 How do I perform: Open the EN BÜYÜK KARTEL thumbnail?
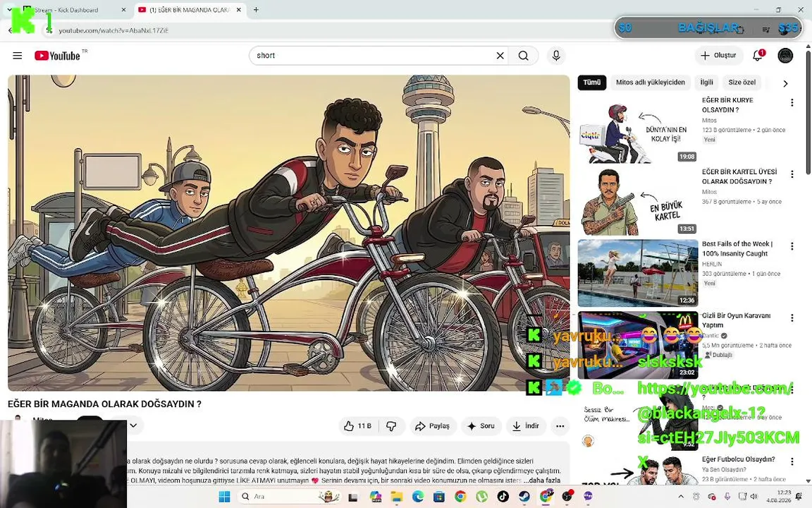point(638,202)
